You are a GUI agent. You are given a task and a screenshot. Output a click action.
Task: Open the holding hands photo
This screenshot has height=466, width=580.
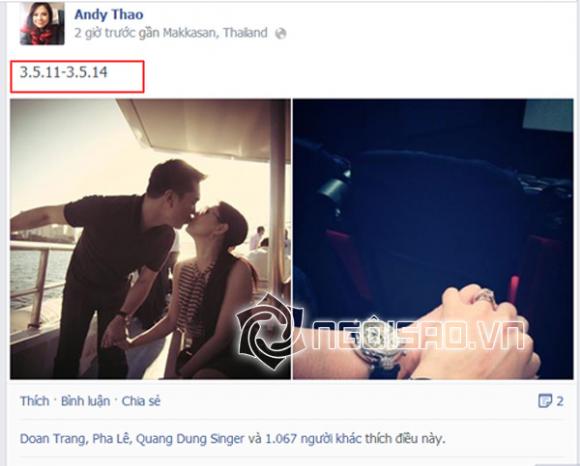coord(433,239)
